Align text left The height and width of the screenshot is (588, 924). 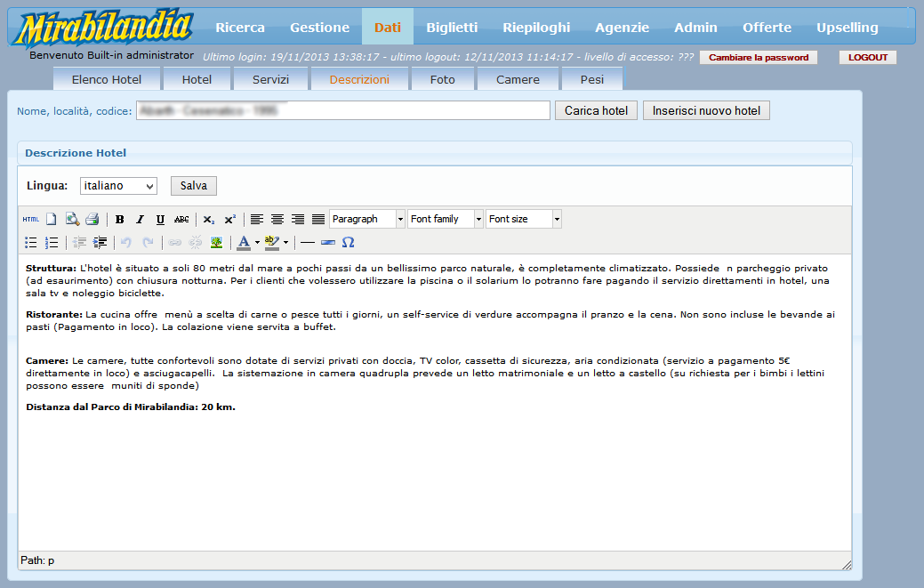(x=257, y=219)
